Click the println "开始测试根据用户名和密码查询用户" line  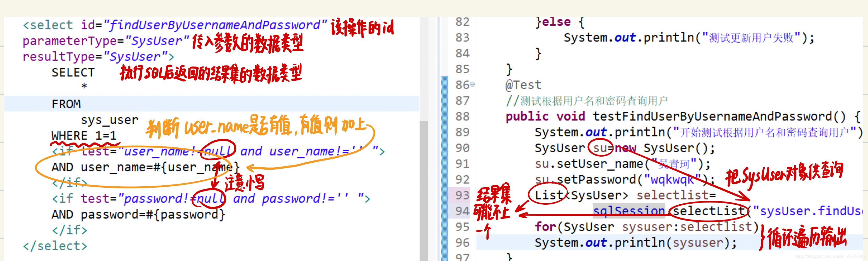[x=699, y=132]
